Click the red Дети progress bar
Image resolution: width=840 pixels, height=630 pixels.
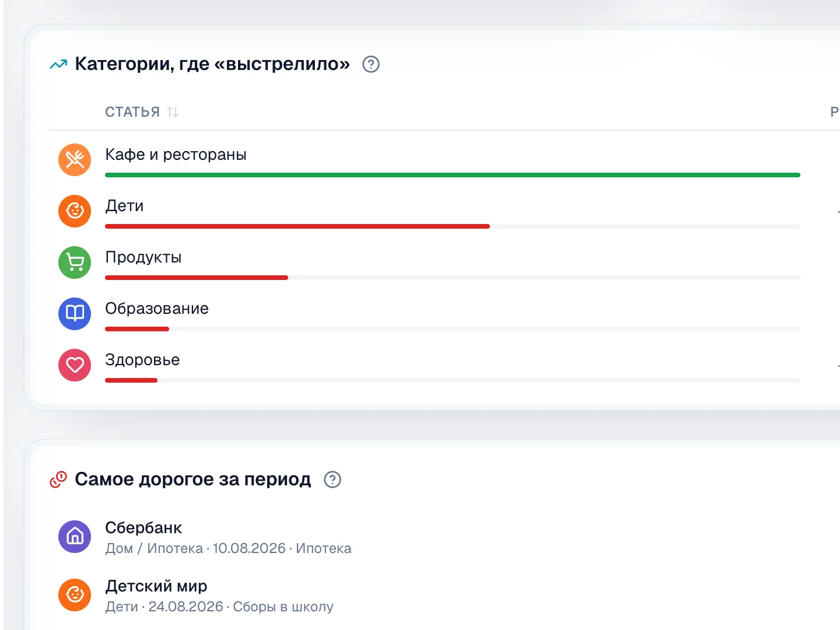pos(297,226)
